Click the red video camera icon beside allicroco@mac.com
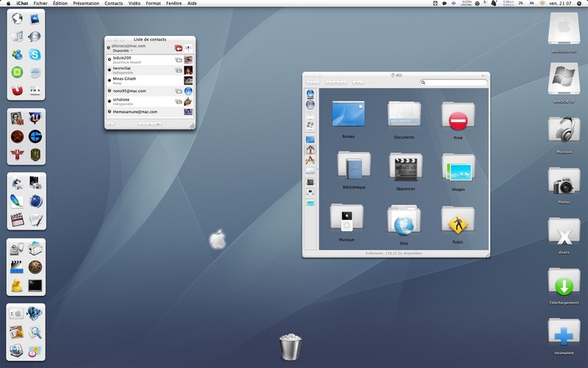This screenshot has width=588, height=368. [x=179, y=49]
